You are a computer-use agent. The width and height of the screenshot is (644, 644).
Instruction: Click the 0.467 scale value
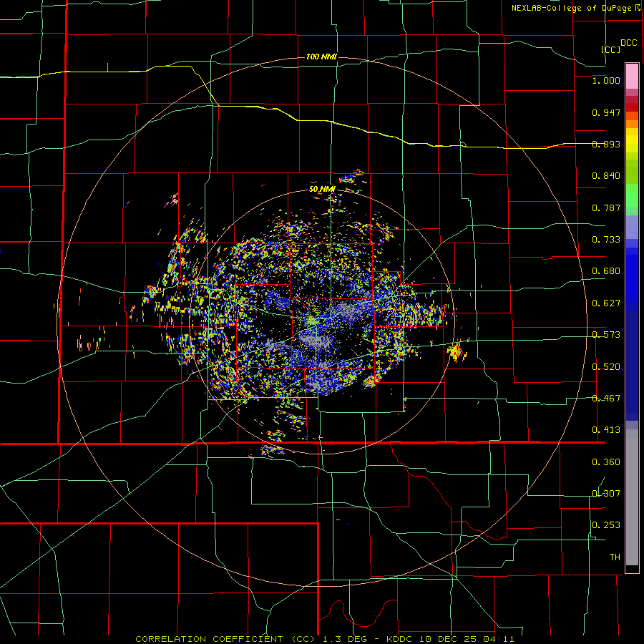coord(606,399)
